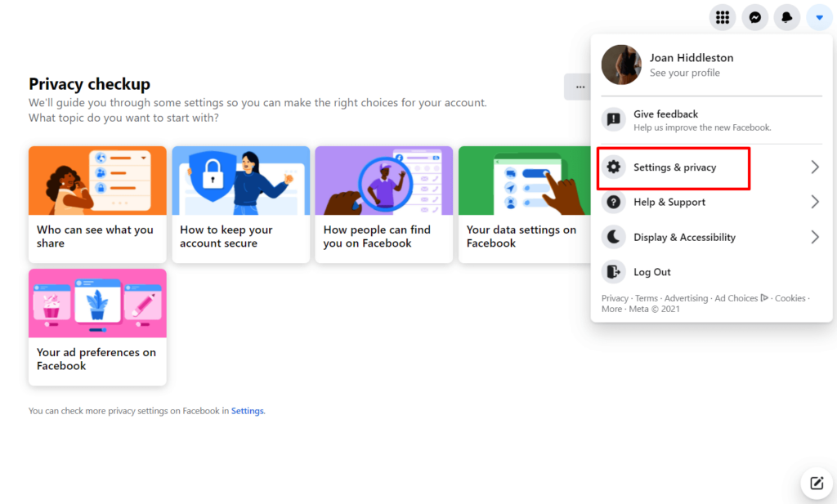Open the apps grid menu icon
This screenshot has height=504, width=837.
coord(723,18)
